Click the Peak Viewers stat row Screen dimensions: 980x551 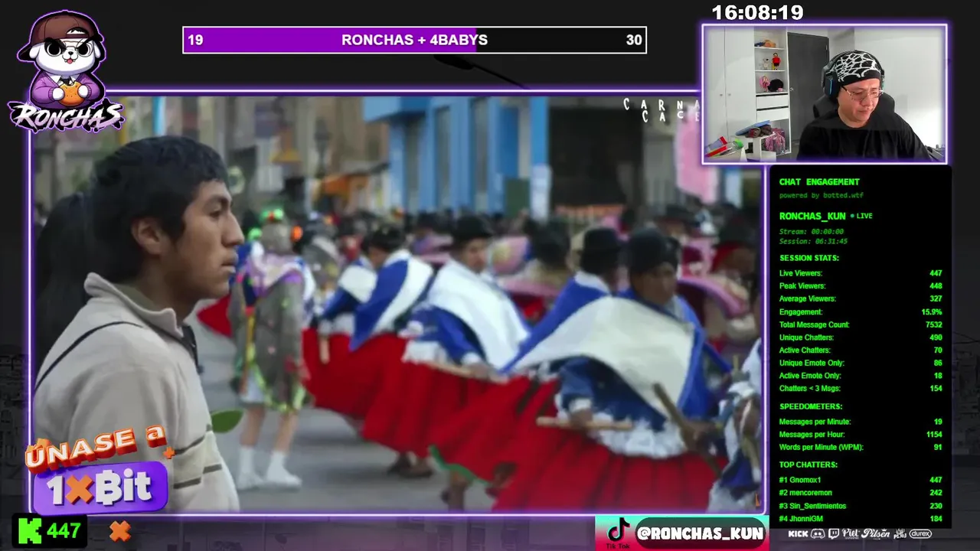[861, 286]
